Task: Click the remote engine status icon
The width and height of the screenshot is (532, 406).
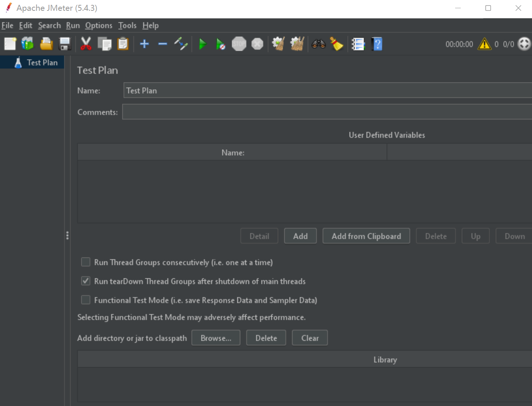Action: pos(524,44)
